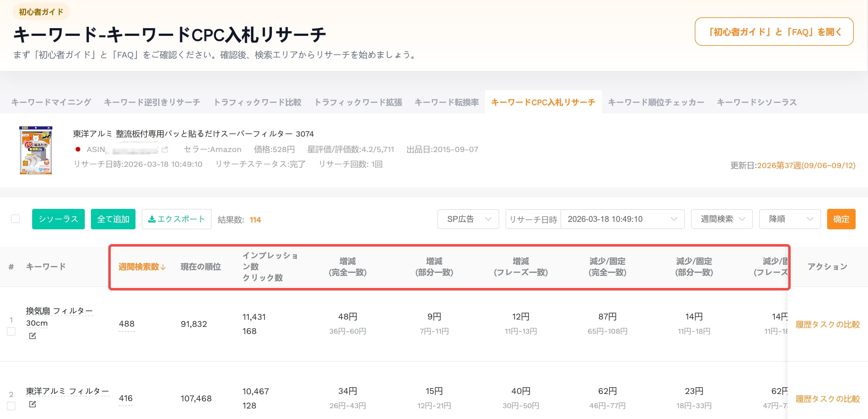Viewport: 868px width, 419px height.
Task: Click the result count 114
Action: point(255,220)
